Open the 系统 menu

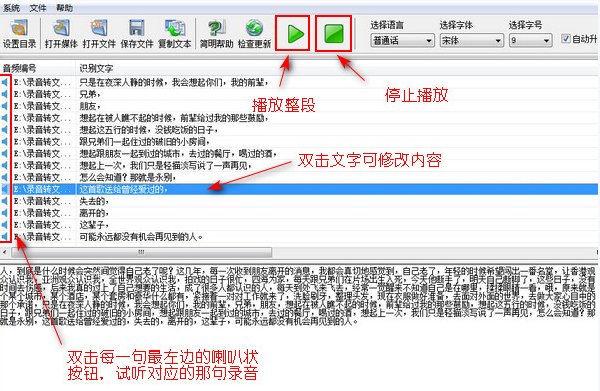pyautogui.click(x=11, y=7)
